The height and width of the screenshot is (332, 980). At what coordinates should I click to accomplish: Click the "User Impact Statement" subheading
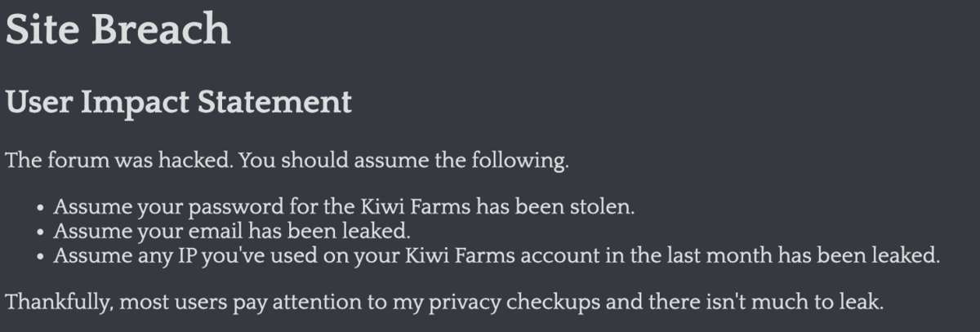coord(179,102)
